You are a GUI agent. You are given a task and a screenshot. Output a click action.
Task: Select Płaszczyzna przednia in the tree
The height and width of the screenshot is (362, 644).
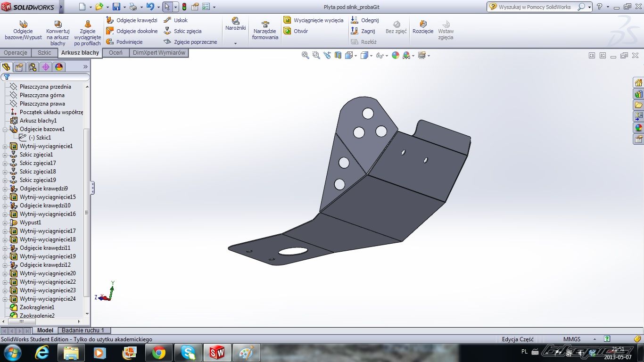tap(45, 87)
